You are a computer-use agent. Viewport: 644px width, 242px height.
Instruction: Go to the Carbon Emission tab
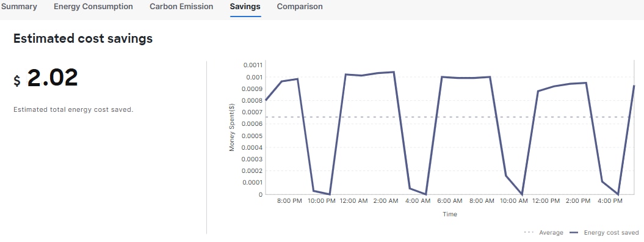pyautogui.click(x=181, y=7)
